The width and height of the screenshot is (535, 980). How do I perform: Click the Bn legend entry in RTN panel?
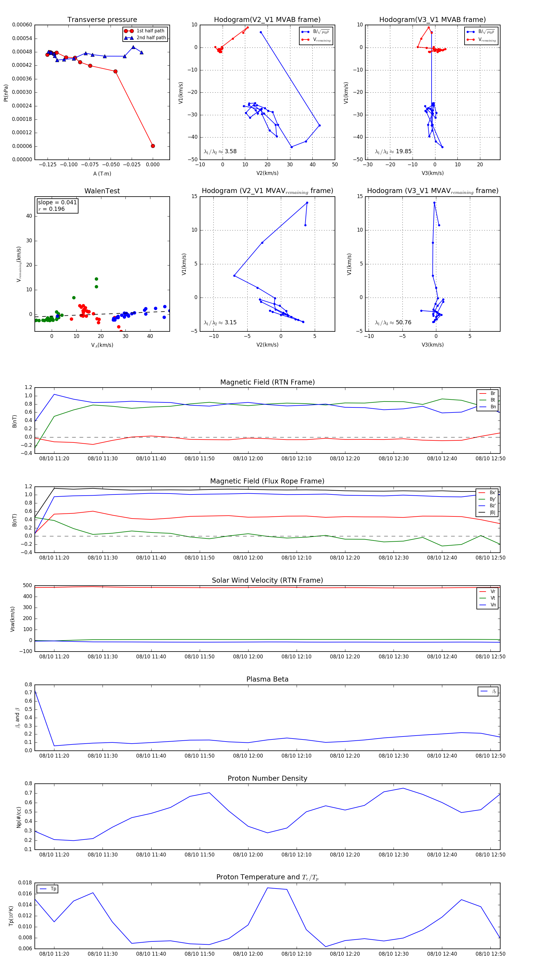click(x=487, y=407)
